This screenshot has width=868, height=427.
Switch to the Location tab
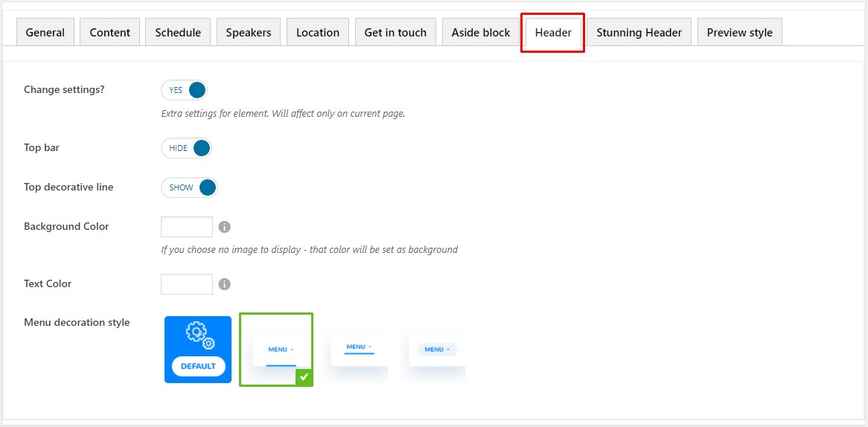318,33
